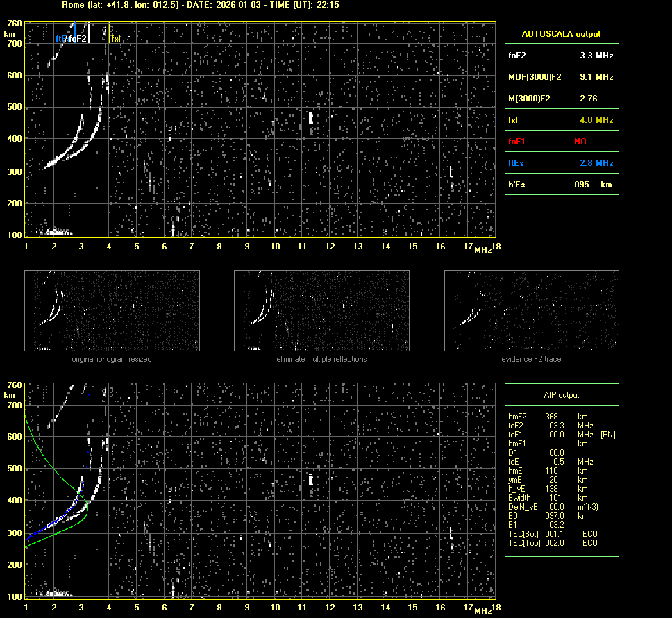
Task: Click the 'original ionogram resized' thumbnail
Action: point(112,310)
